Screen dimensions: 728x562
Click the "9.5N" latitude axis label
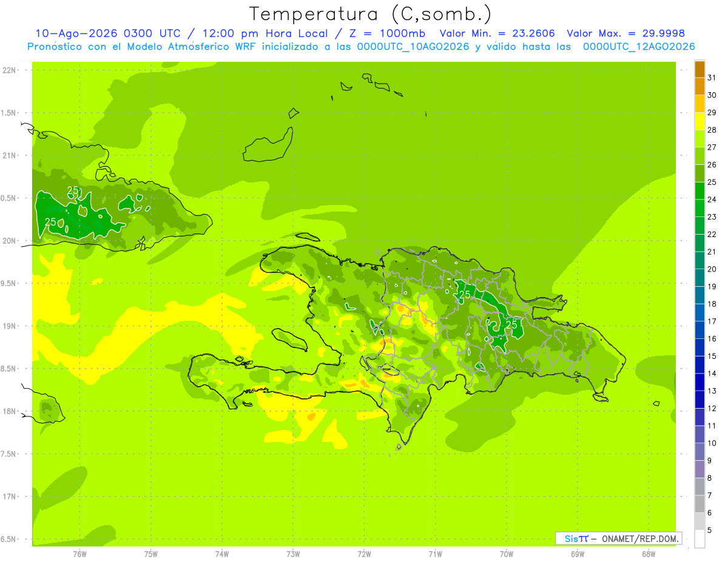tap(9, 283)
